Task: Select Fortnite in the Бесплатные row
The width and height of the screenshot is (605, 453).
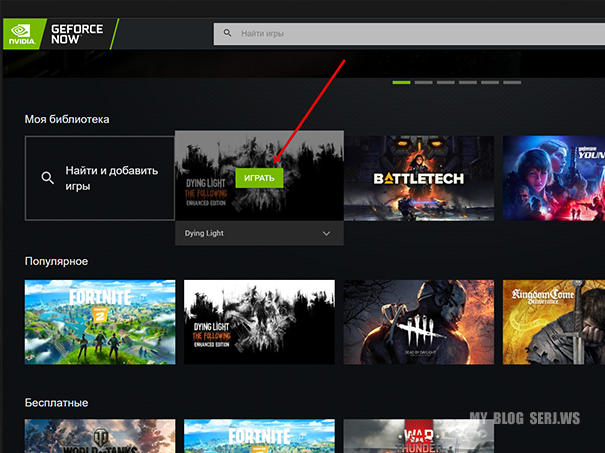Action: point(259,437)
